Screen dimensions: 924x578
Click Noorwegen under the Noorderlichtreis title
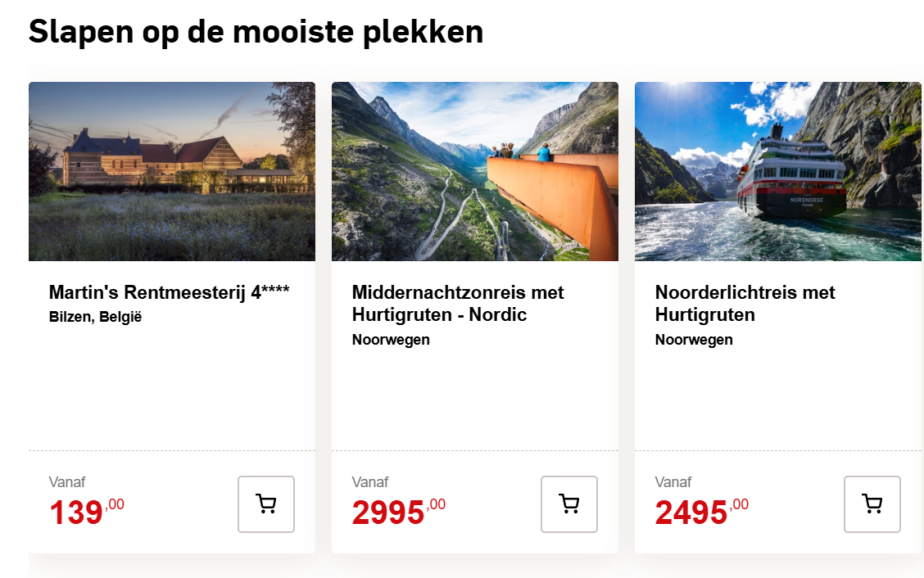coord(694,340)
